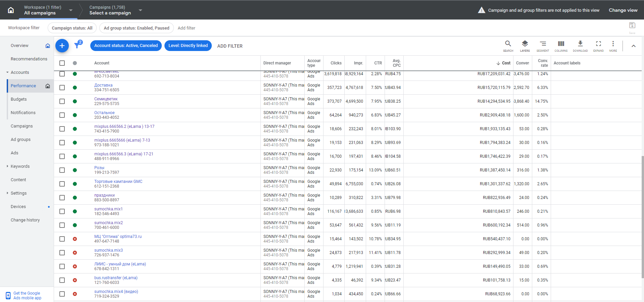Screen dimensions: 644x302
Task: Collapse the table toolbar with chevron
Action: pos(634,46)
